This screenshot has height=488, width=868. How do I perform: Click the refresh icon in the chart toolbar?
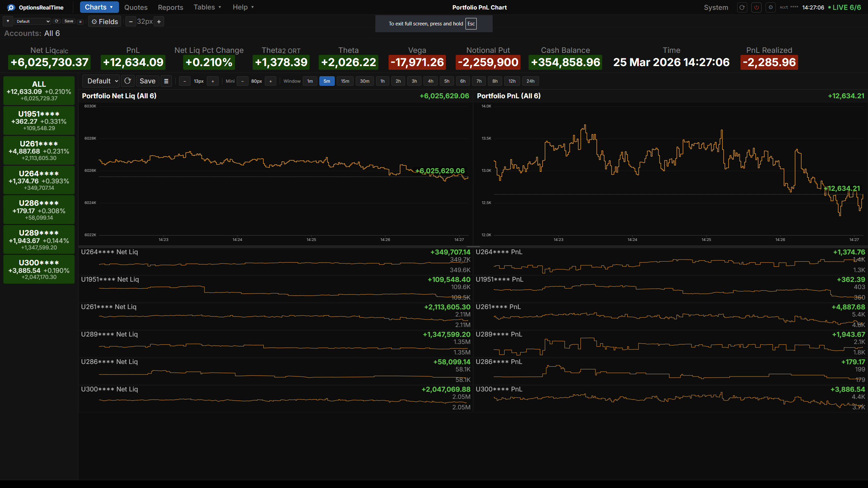(128, 81)
